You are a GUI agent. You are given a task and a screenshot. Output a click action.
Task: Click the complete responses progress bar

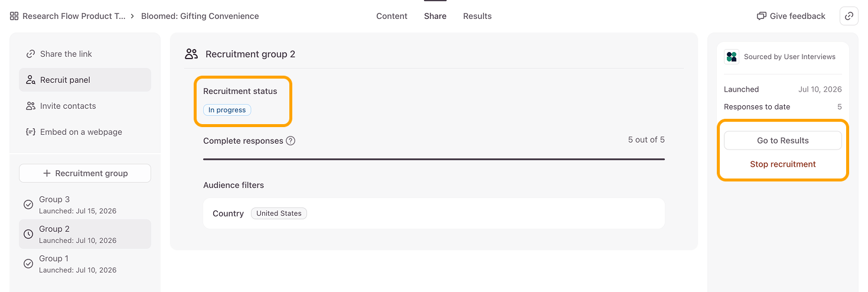pos(434,159)
